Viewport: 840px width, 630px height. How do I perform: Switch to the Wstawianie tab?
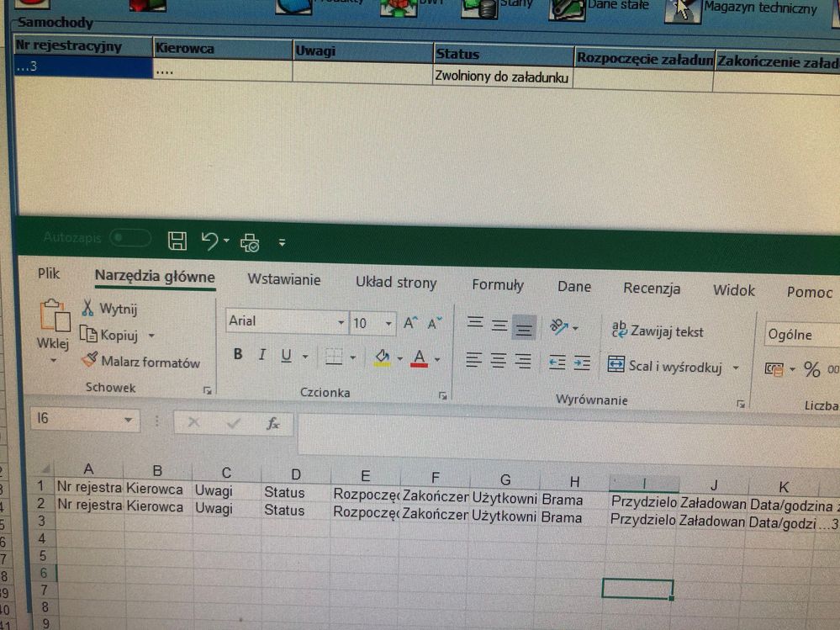point(284,279)
